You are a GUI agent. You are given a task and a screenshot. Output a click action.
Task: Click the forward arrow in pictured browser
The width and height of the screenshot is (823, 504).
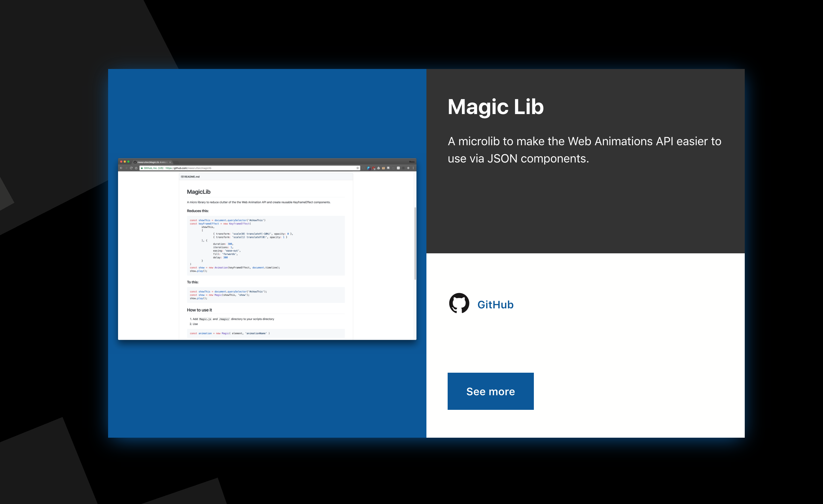click(x=126, y=168)
